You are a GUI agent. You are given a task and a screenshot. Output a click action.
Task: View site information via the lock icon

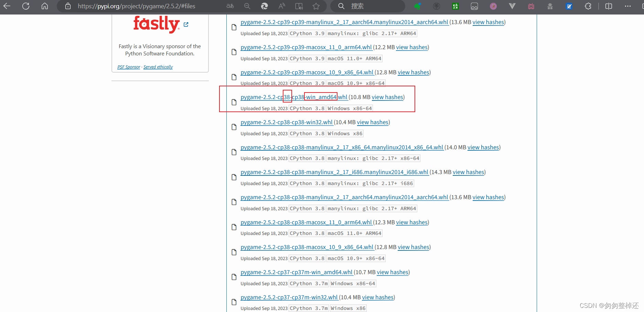[68, 6]
